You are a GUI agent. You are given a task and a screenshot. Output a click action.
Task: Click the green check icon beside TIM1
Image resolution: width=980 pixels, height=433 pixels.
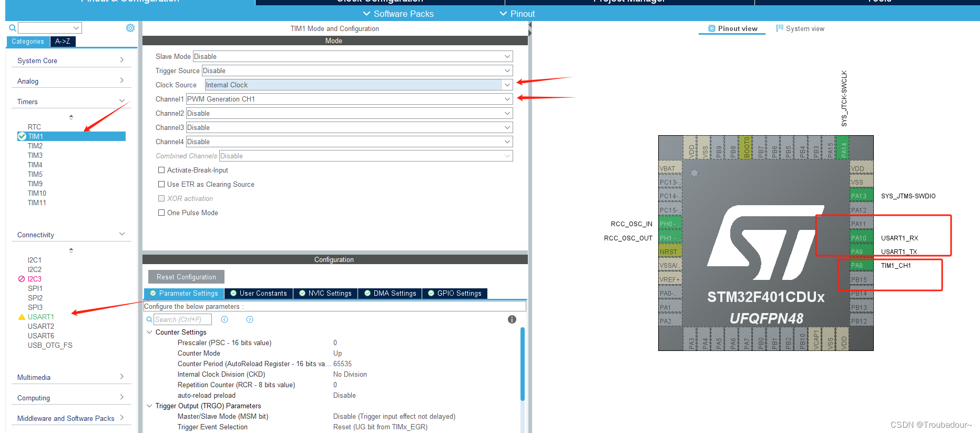[x=22, y=136]
